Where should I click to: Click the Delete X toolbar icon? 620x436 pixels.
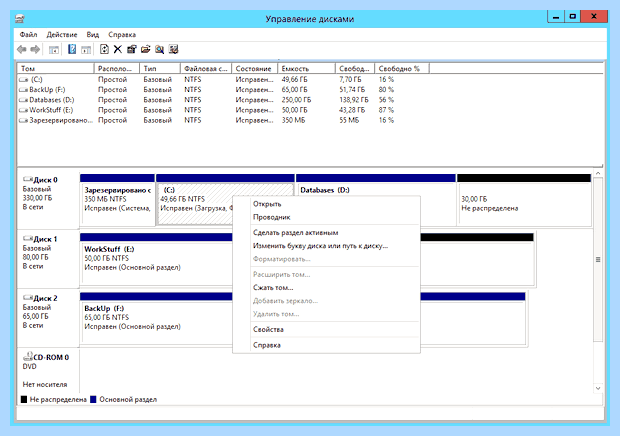click(x=117, y=49)
